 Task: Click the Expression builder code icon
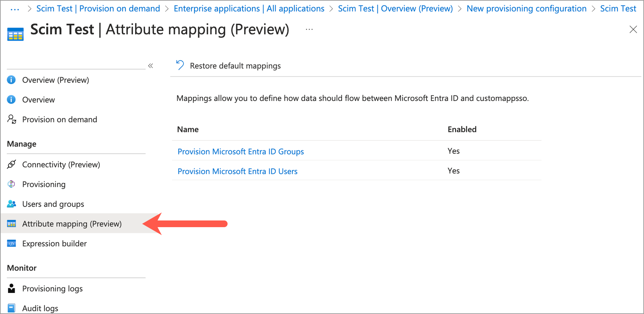[11, 244]
